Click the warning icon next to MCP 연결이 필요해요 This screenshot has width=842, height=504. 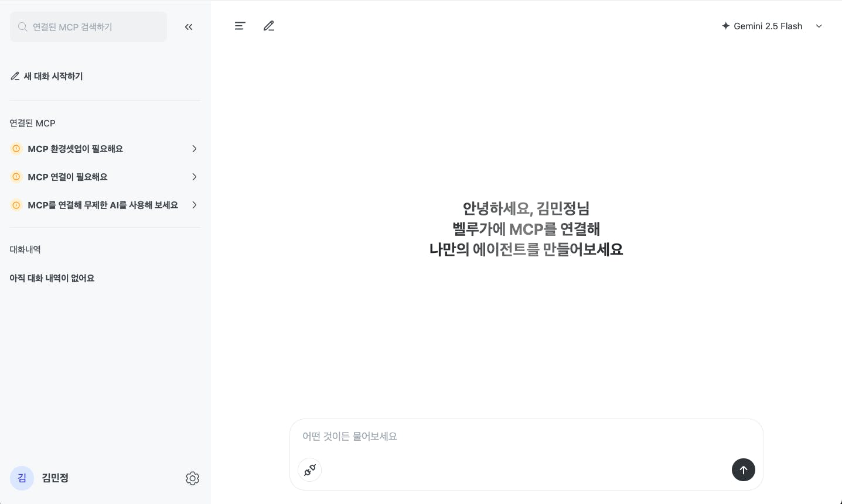(16, 177)
